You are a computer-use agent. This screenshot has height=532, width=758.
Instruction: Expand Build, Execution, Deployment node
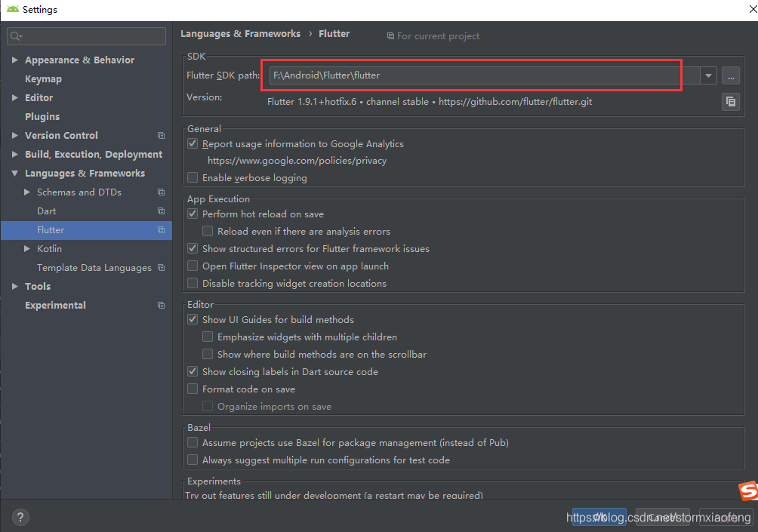click(x=15, y=154)
